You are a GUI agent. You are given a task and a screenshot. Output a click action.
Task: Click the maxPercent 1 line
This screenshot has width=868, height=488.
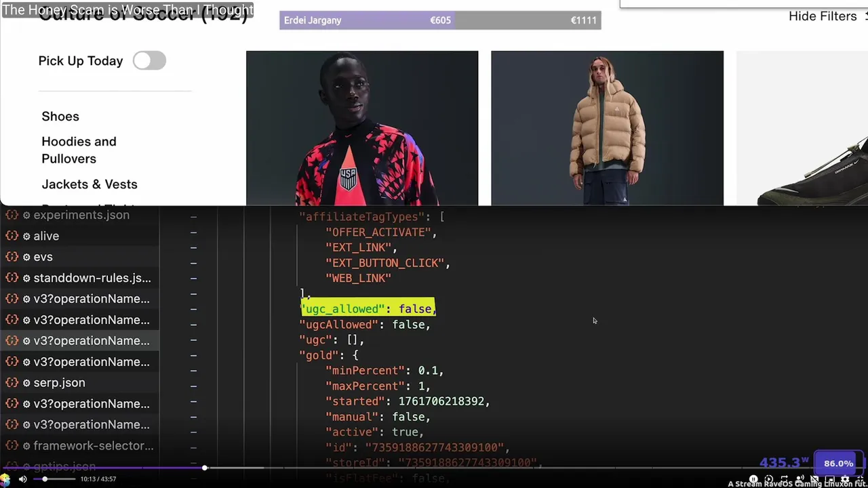pos(378,386)
